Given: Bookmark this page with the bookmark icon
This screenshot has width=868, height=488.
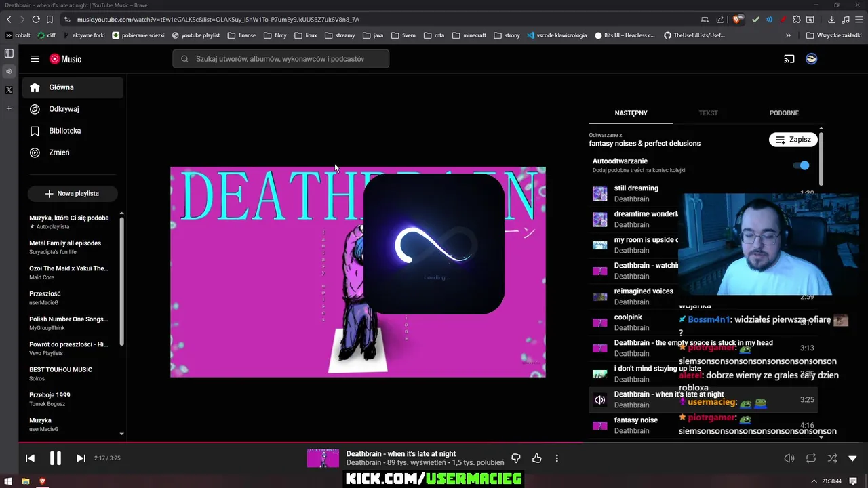Looking at the screenshot, I should [50, 20].
